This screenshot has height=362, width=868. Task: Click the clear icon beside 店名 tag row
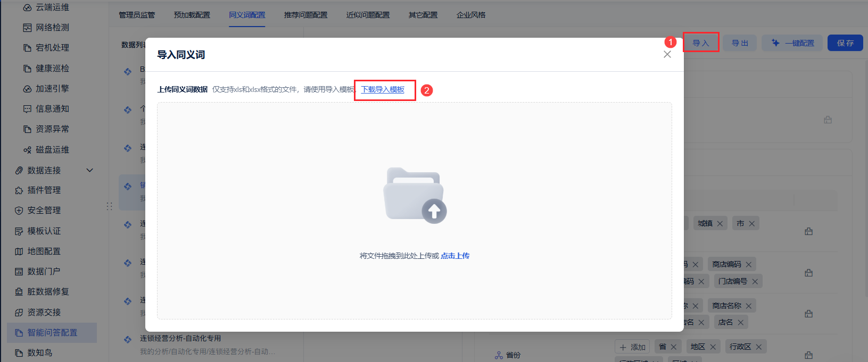tap(808, 314)
